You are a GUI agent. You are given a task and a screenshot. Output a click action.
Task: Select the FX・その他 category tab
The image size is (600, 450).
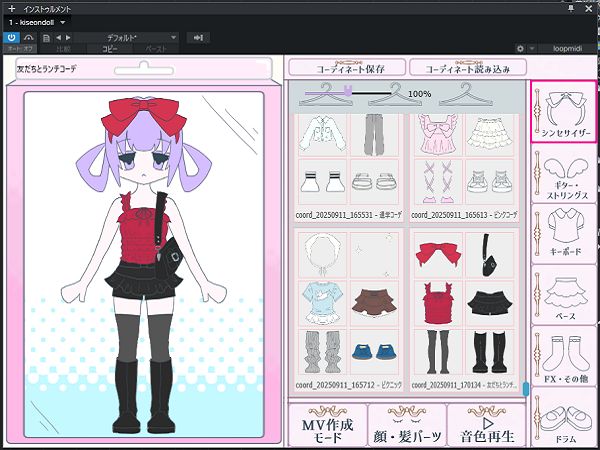pyautogui.click(x=564, y=356)
